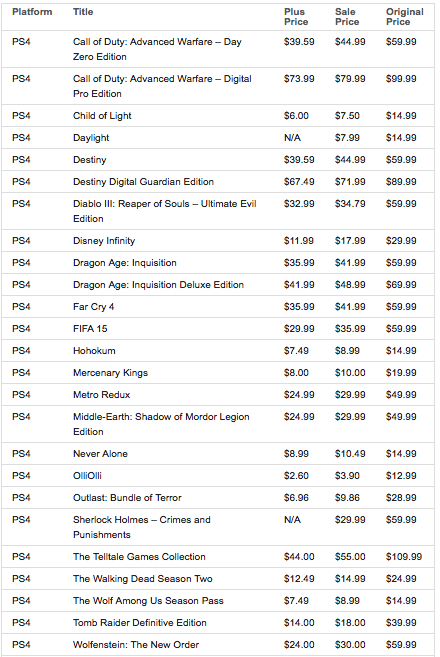
Task: Click the $109.99 original price cell
Action: (404, 557)
